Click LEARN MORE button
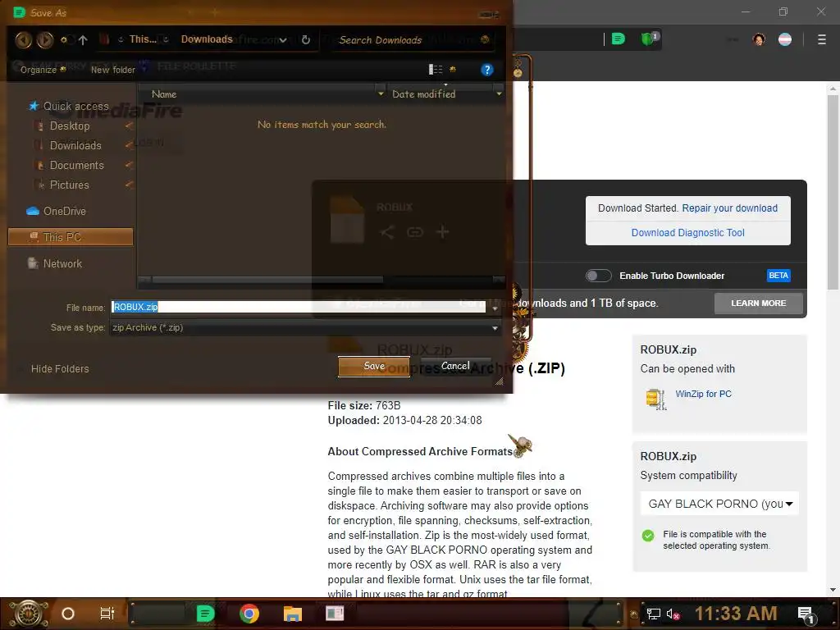 click(x=759, y=304)
